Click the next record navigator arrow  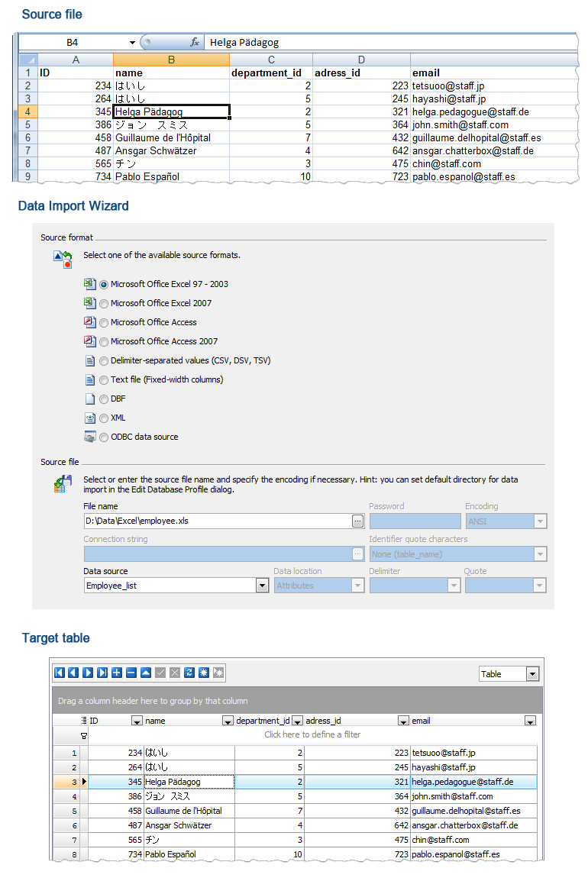88,673
